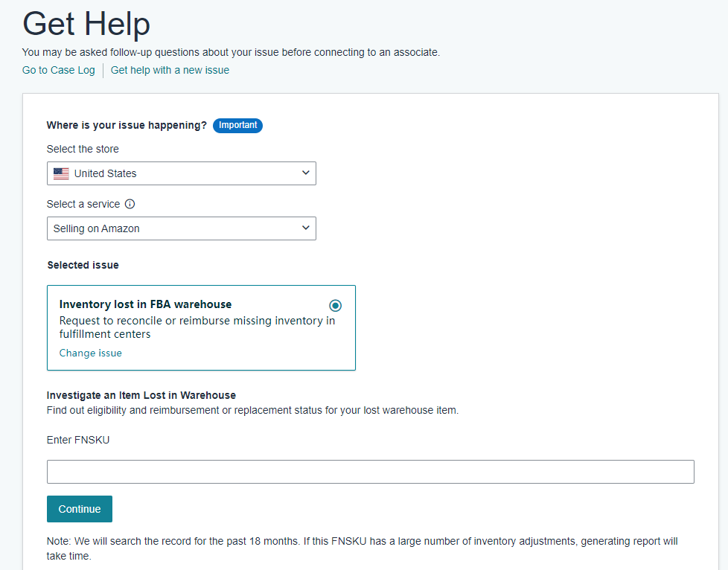The image size is (728, 570).
Task: Click the Select a service label
Action: pyautogui.click(x=83, y=204)
